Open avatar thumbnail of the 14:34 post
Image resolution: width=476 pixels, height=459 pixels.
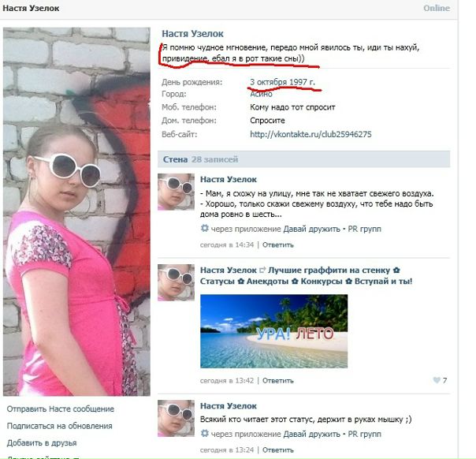coord(176,192)
